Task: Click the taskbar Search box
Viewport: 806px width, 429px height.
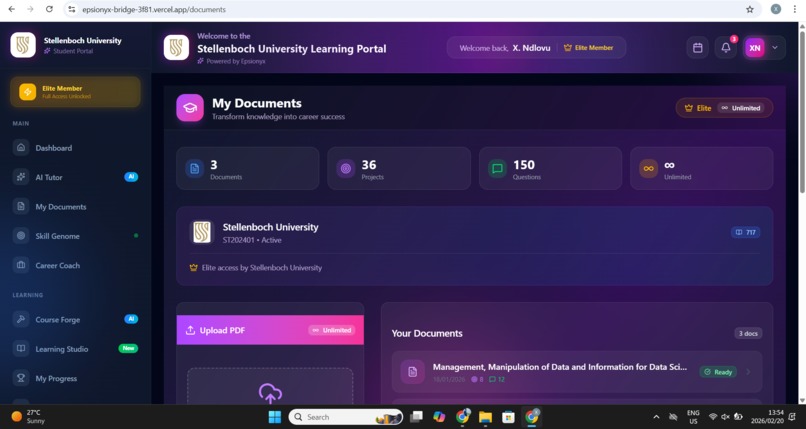Action: pyautogui.click(x=345, y=417)
